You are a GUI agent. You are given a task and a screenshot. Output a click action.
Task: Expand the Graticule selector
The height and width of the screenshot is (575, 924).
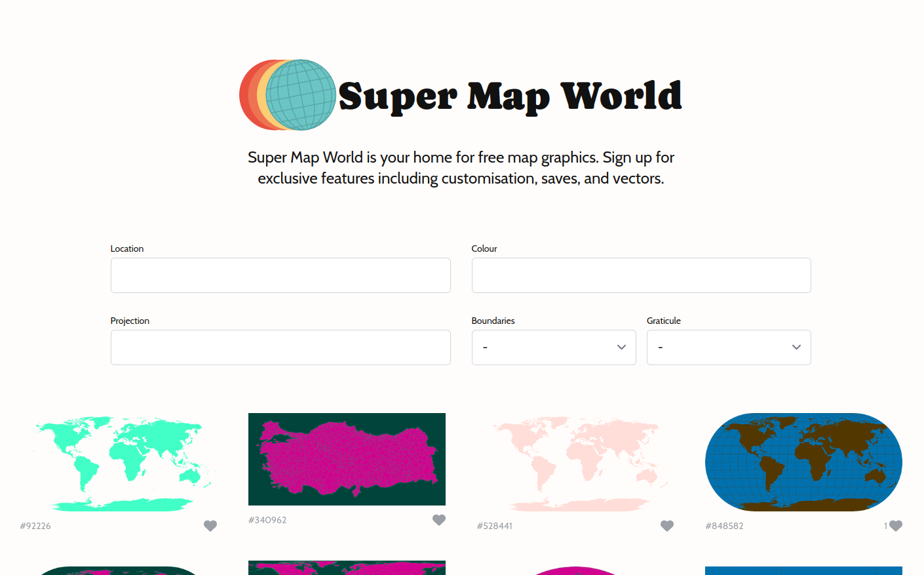coord(729,347)
